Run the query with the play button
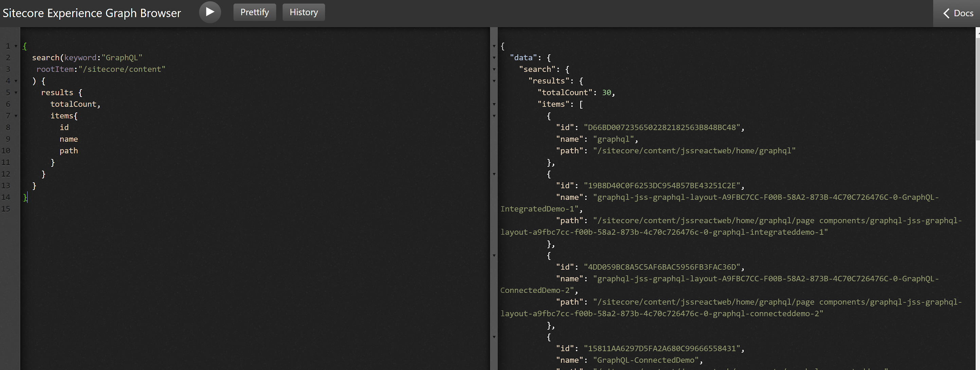 click(210, 12)
